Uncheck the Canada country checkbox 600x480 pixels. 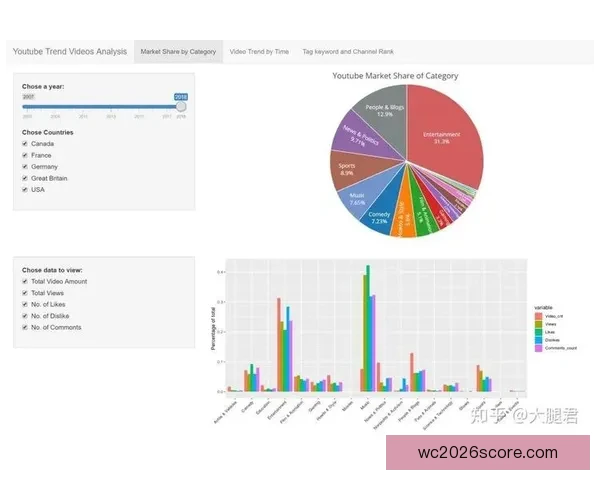point(25,144)
